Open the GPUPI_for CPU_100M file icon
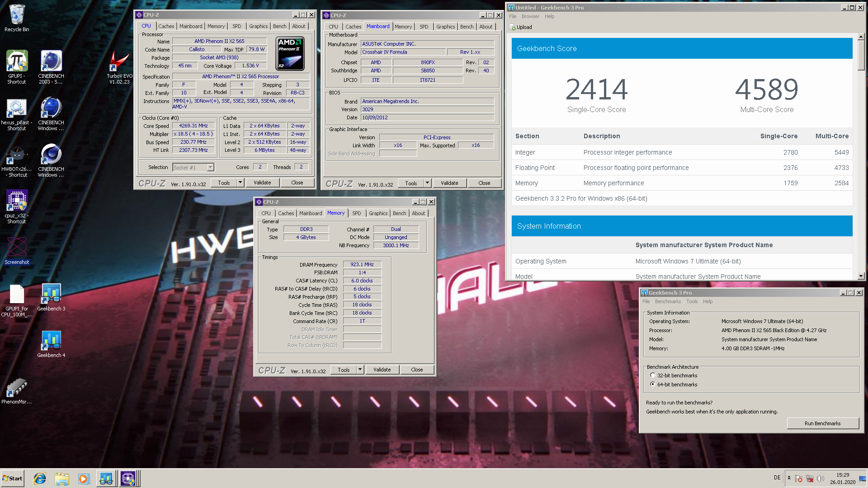Viewport: 868px width, 488px height. click(x=17, y=300)
